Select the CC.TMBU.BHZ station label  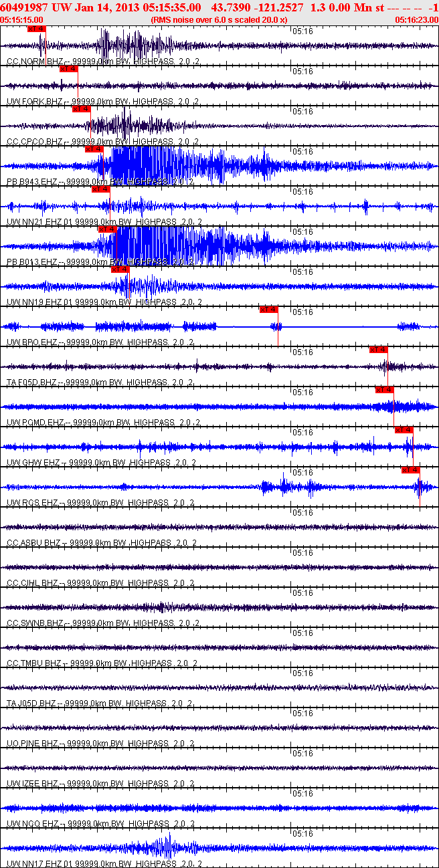coord(102,663)
